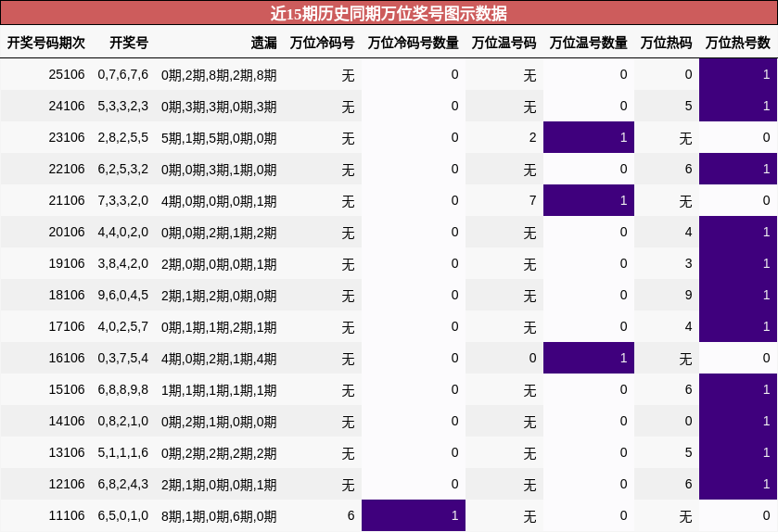Click winning numbers 7,3,3,2,0
Screen dimensions: 778x532
click(x=123, y=200)
